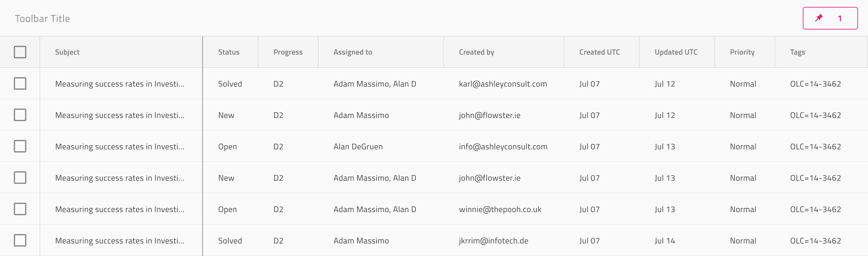This screenshot has width=868, height=256.
Task: Sort by the Status column header
Action: click(229, 52)
